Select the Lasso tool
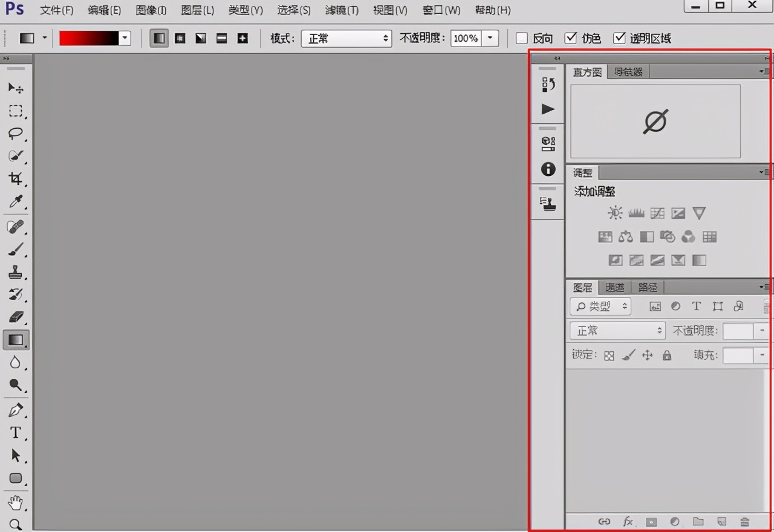This screenshot has height=532, width=774. click(x=16, y=134)
